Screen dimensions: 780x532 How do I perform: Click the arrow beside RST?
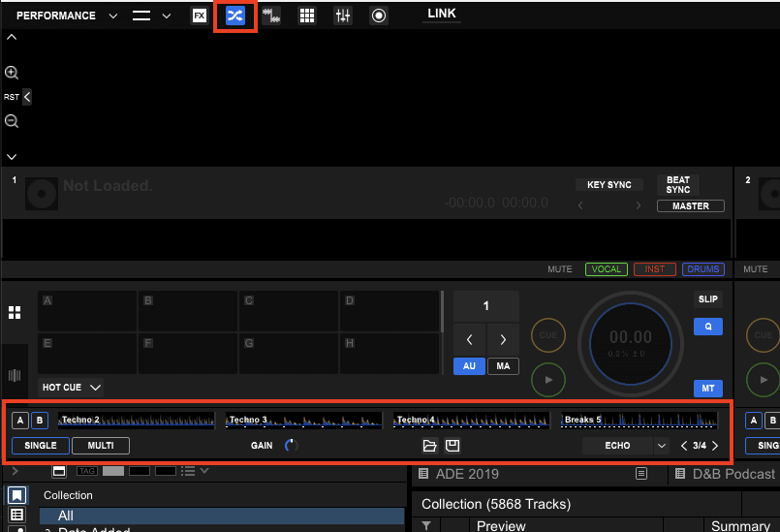point(27,97)
